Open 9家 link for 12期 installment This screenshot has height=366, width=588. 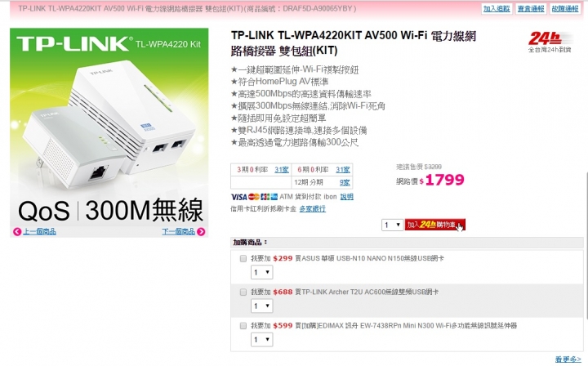tap(345, 183)
